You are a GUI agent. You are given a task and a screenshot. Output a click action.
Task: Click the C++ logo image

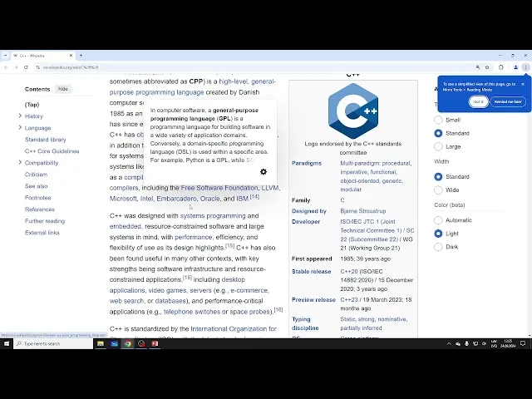point(353,111)
